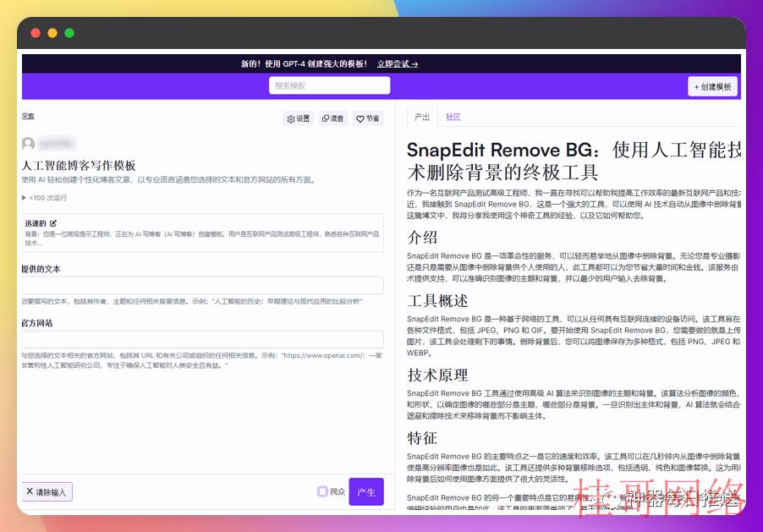Click the red close window button

[x=36, y=33]
